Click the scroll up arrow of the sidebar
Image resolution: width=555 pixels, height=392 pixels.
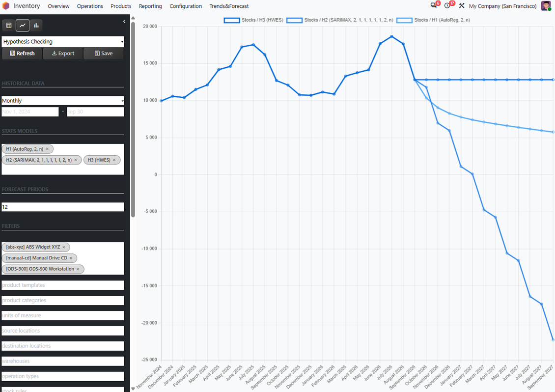(x=133, y=18)
